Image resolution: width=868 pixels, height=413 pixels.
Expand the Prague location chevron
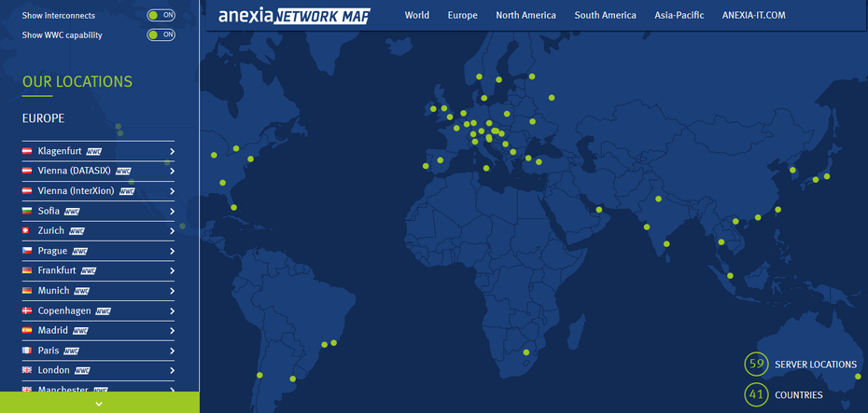coord(172,251)
